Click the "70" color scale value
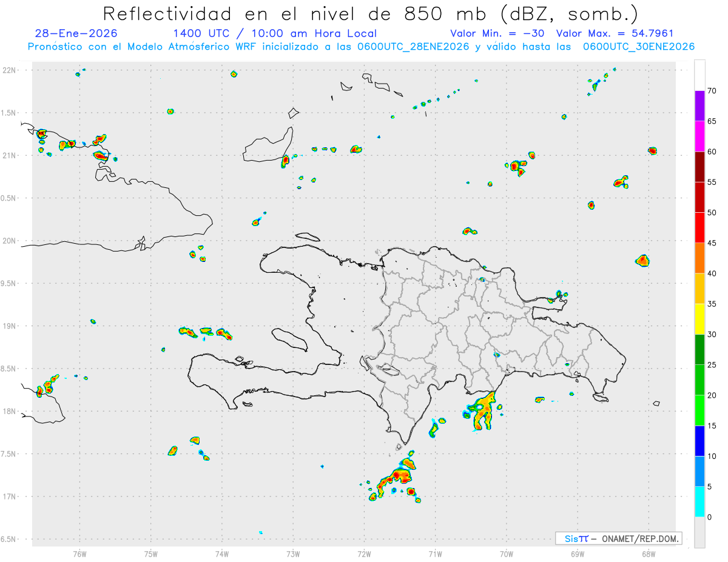728x562 pixels. coord(712,91)
